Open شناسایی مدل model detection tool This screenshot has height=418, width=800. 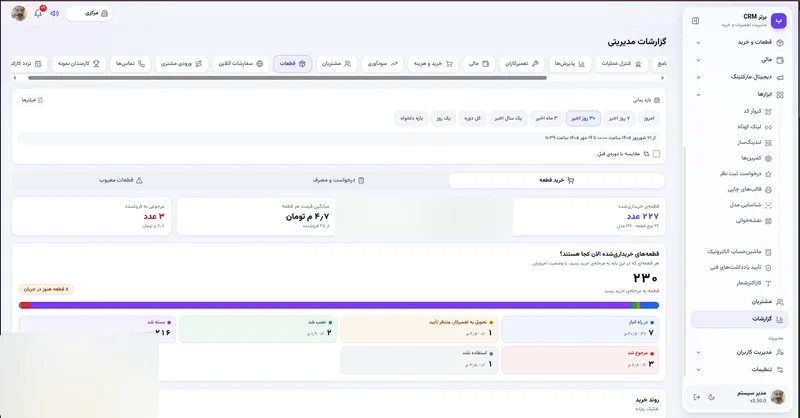click(x=750, y=205)
